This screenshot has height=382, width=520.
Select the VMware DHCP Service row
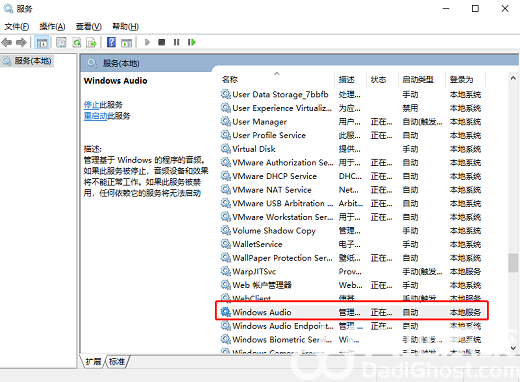tap(351, 176)
